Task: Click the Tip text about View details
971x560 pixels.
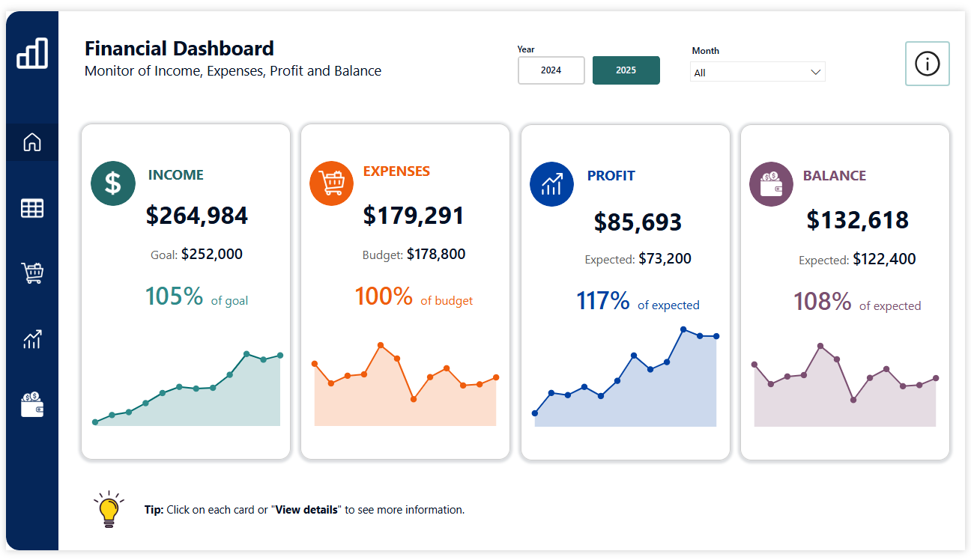Action: point(304,510)
